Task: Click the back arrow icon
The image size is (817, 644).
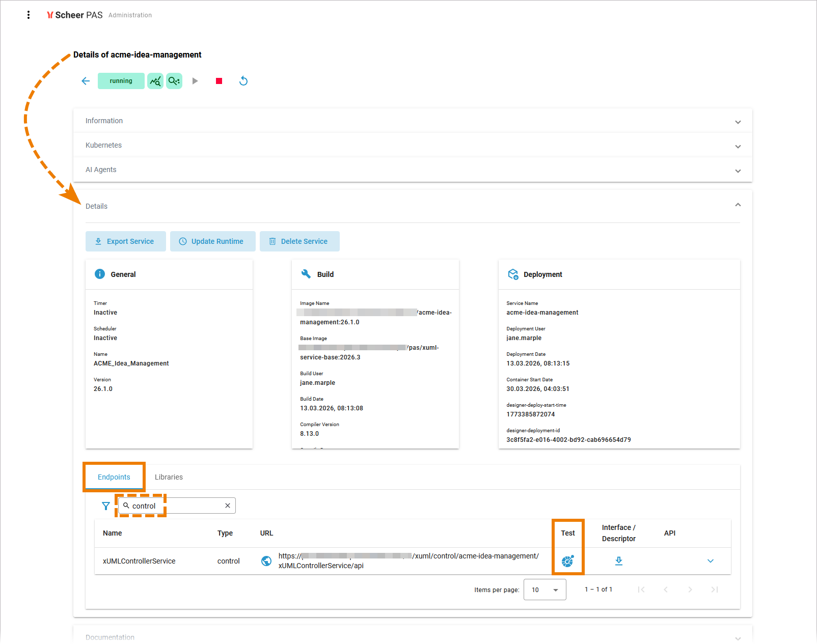Action: pos(86,81)
